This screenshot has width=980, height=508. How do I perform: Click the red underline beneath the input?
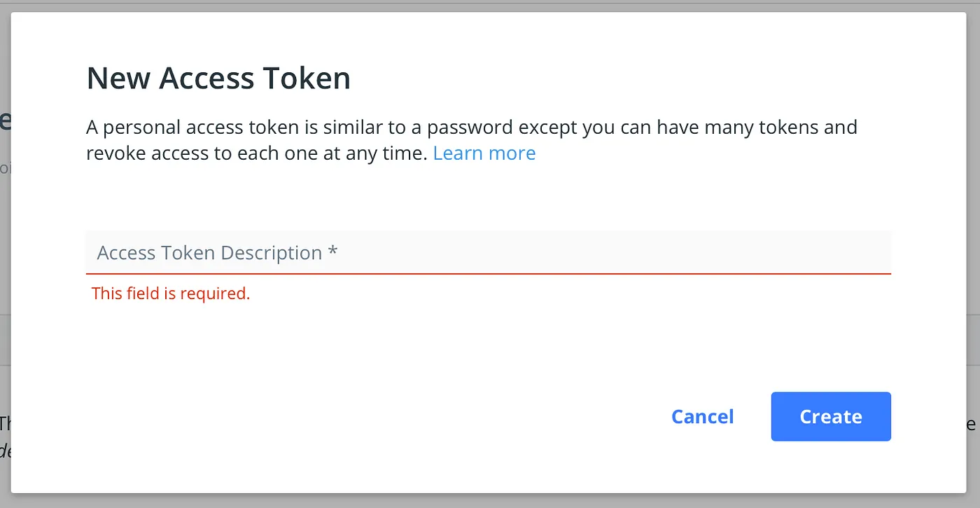[x=488, y=273]
